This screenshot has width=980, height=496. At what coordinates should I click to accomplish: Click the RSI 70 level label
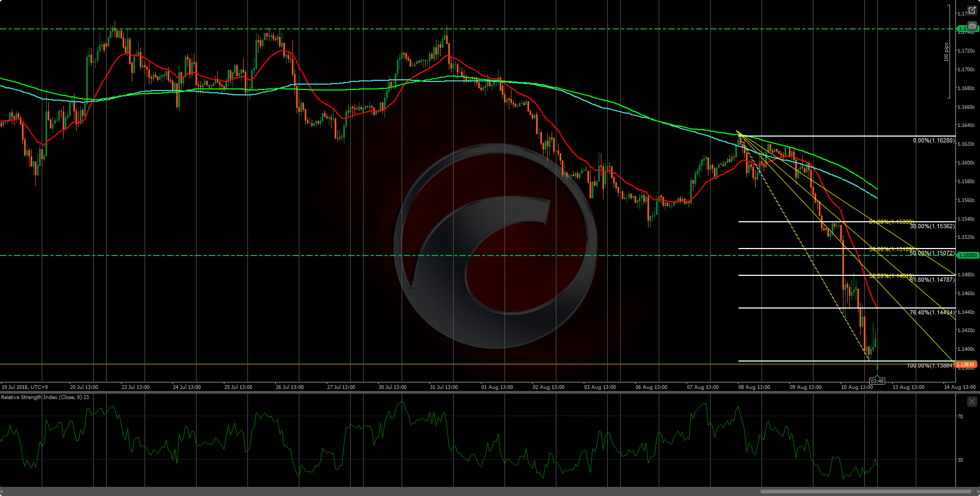pos(960,416)
